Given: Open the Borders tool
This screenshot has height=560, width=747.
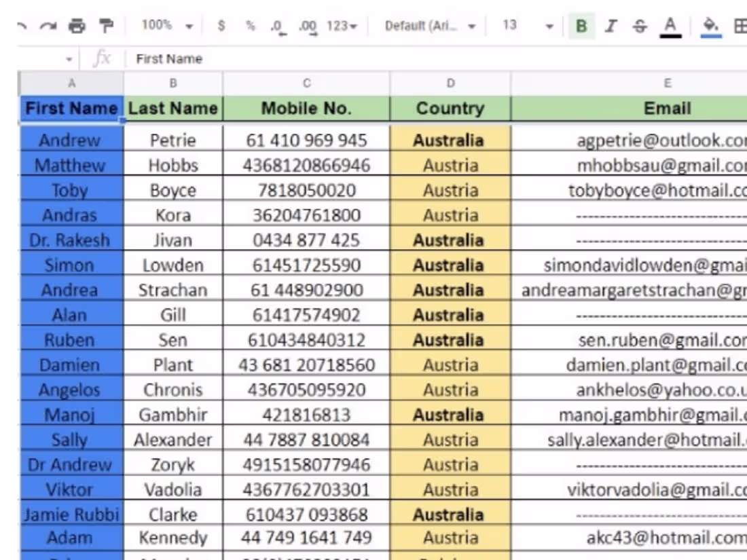Looking at the screenshot, I should (740, 26).
